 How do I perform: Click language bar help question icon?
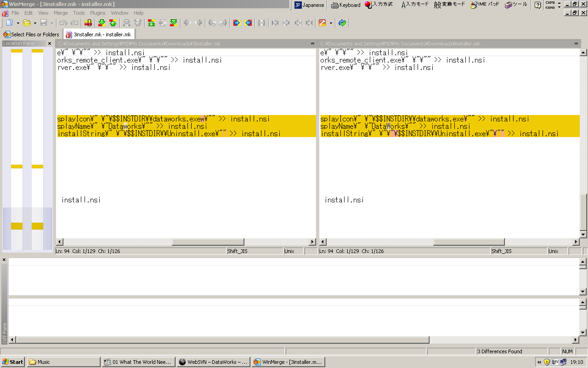(537, 5)
